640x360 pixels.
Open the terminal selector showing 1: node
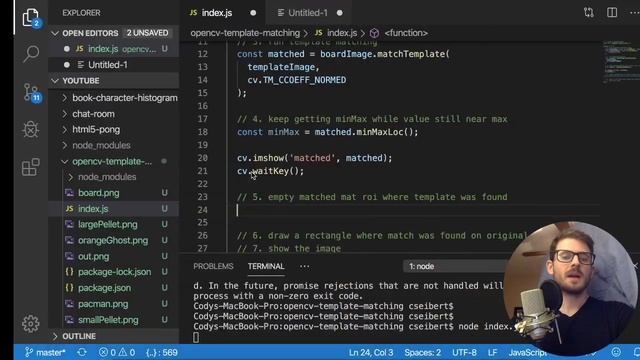[x=455, y=267]
